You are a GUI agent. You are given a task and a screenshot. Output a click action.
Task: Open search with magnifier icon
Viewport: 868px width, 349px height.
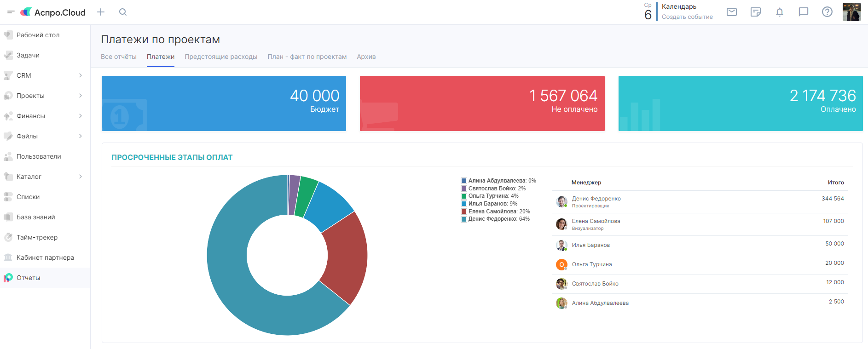123,12
